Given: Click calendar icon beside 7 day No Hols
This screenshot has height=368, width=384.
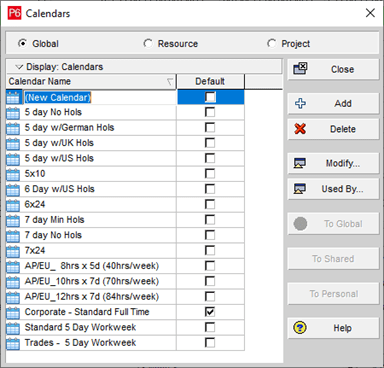Looking at the screenshot, I should 13,235.
